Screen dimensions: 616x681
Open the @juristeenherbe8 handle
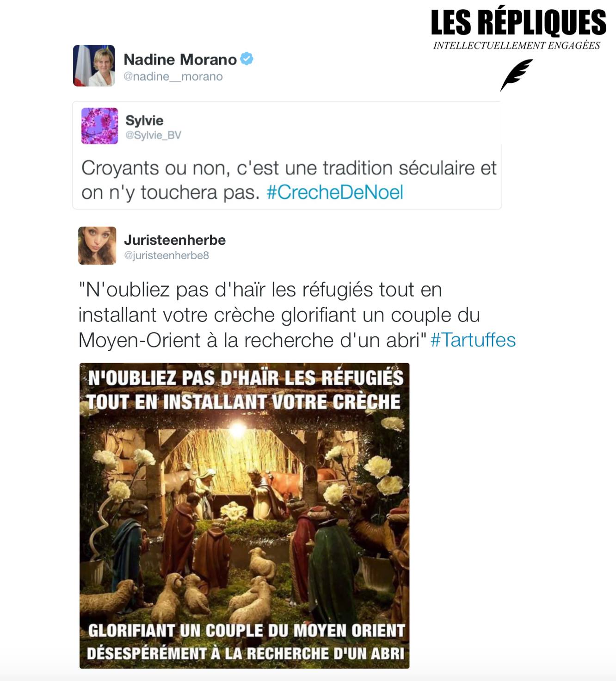pos(166,255)
